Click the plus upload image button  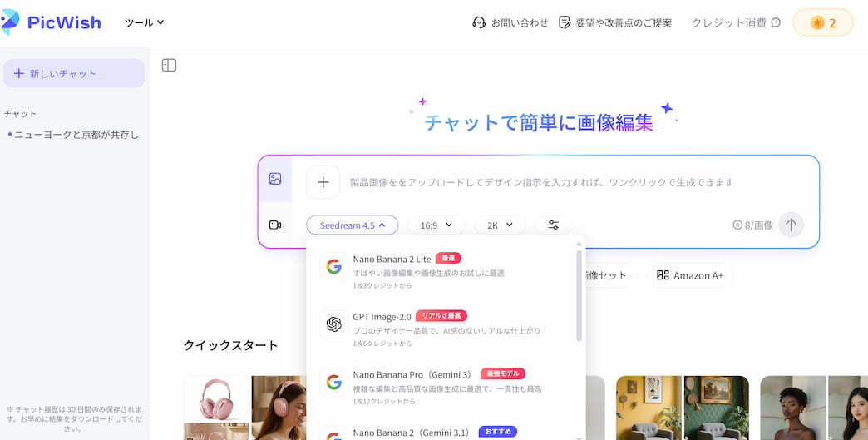tap(323, 182)
